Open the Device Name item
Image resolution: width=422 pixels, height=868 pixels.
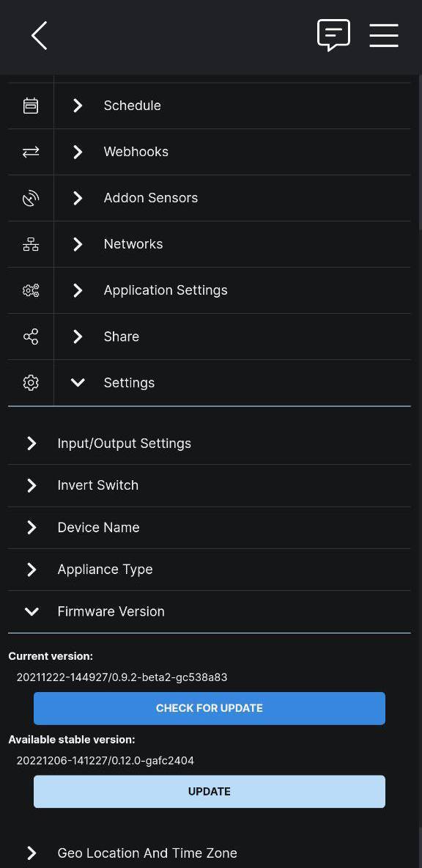click(x=210, y=528)
